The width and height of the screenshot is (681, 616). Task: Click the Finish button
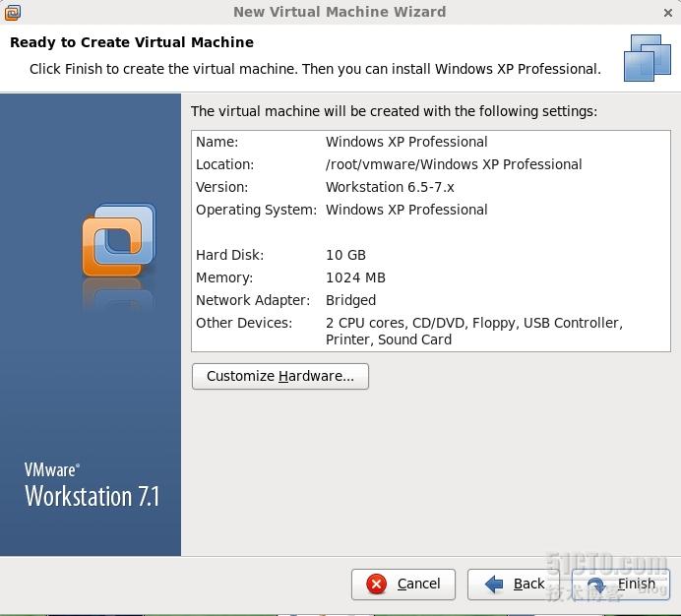pos(621,585)
